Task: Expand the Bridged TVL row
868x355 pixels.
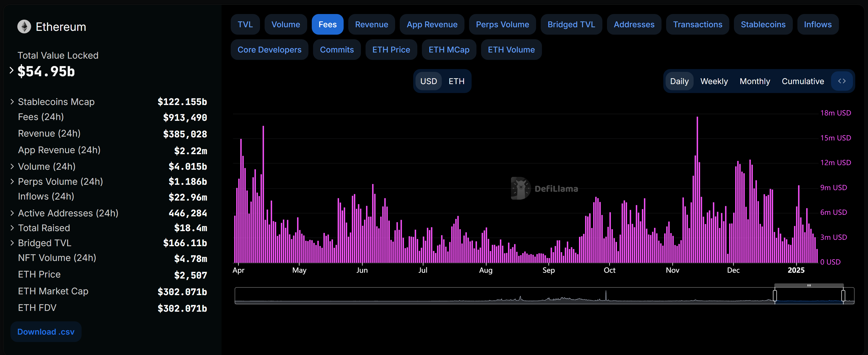Action: 12,243
